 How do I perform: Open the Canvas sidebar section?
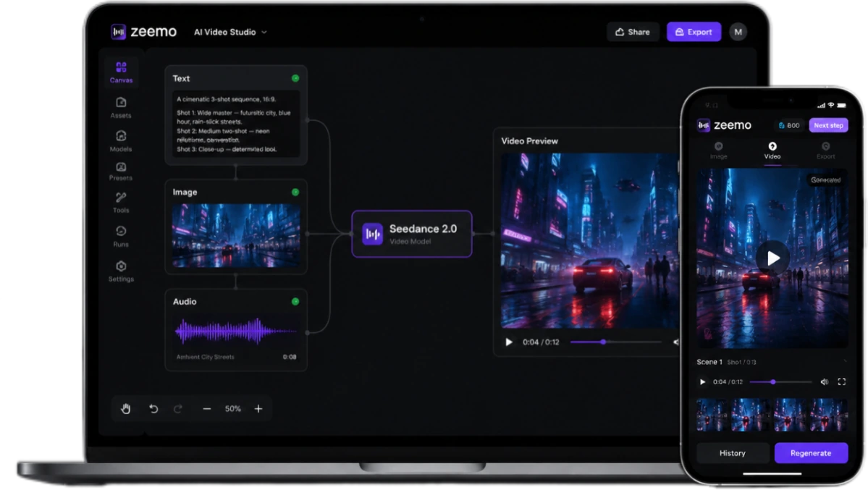(121, 72)
